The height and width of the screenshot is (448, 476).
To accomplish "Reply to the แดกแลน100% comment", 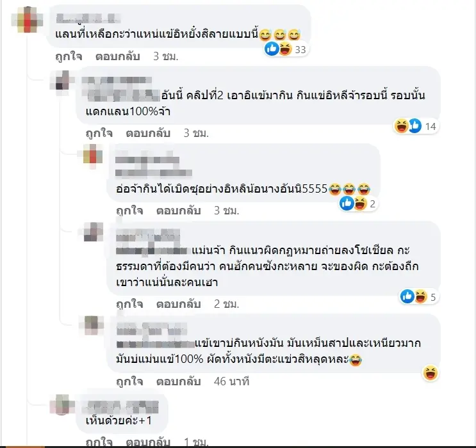I will (148, 133).
